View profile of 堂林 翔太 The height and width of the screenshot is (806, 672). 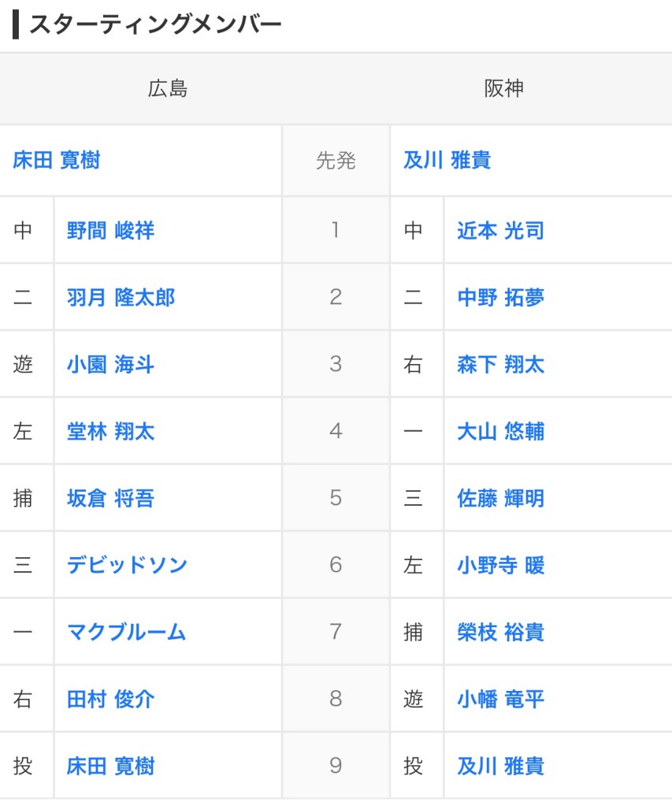[110, 432]
